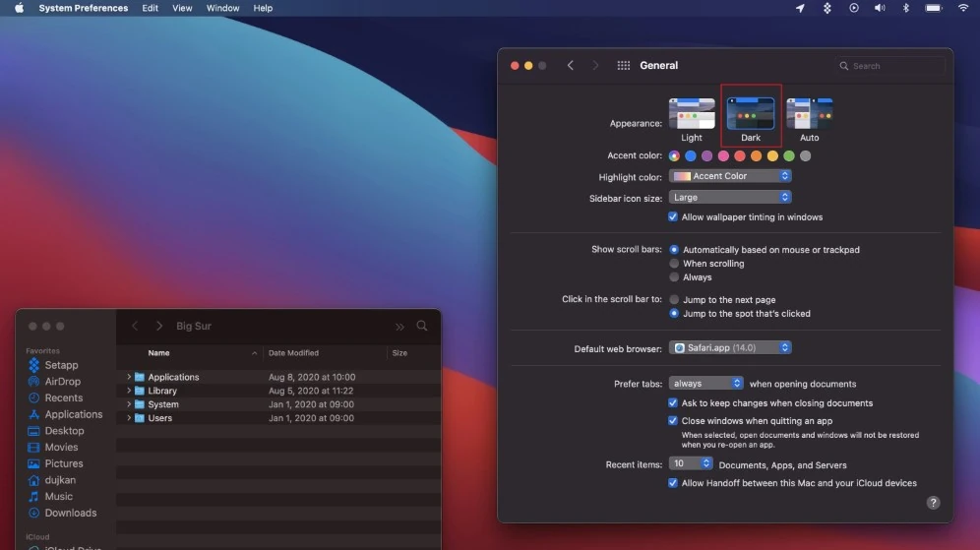Click the Now Playing menu bar icon
This screenshot has height=550, width=980.
(854, 8)
